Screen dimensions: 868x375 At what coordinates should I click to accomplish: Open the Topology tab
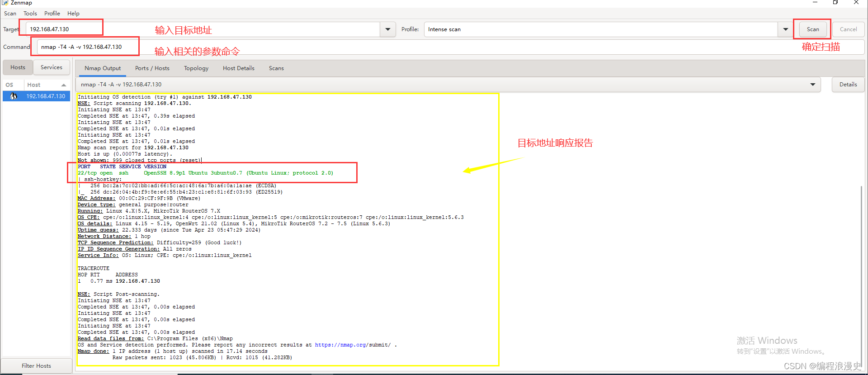pos(196,68)
